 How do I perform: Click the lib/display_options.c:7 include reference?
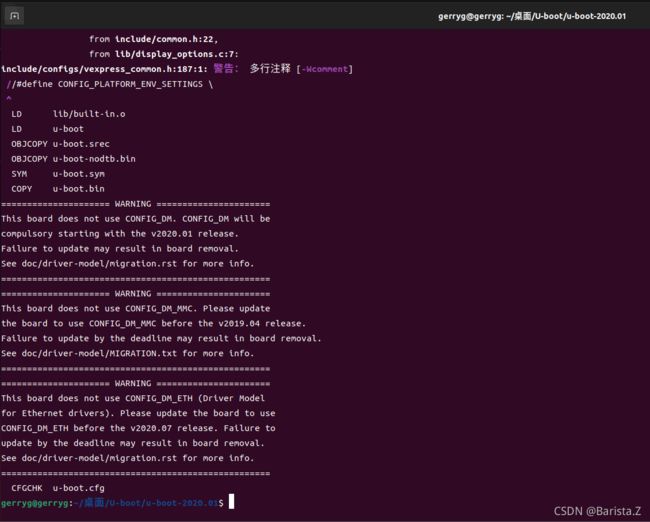click(x=176, y=54)
